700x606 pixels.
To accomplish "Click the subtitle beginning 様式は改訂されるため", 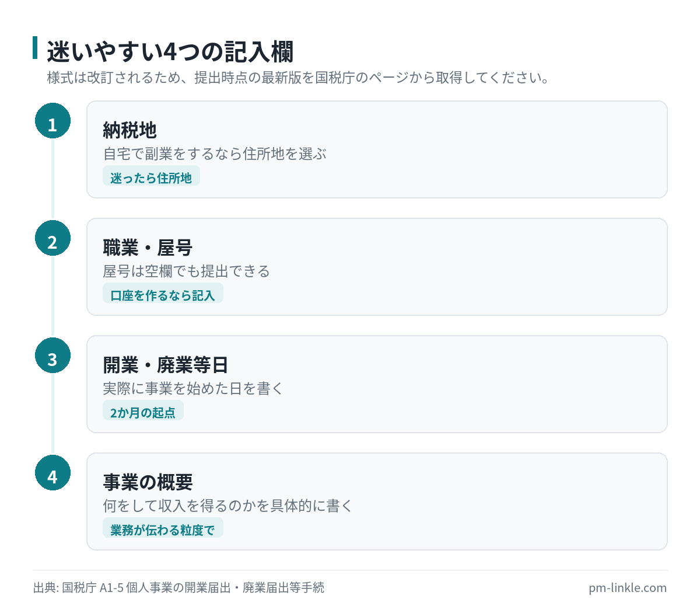I will (299, 78).
